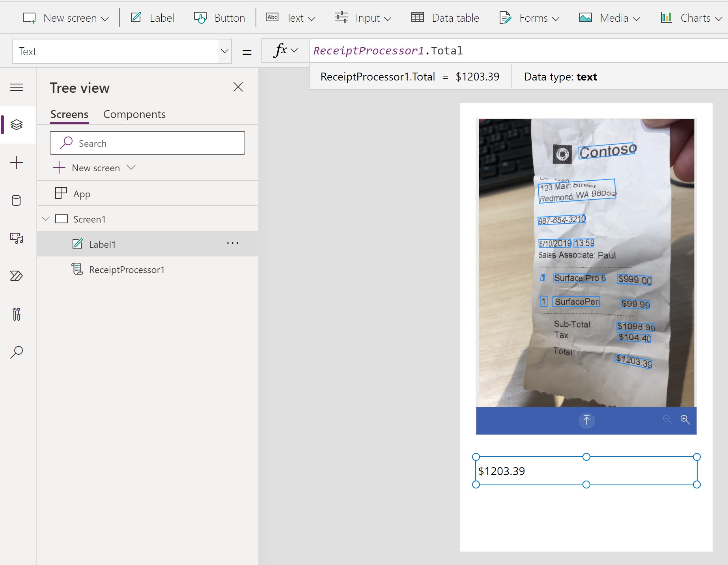Click the upload arrow on the receipt control
Viewport: 728px width, 565px height.
[586, 420]
